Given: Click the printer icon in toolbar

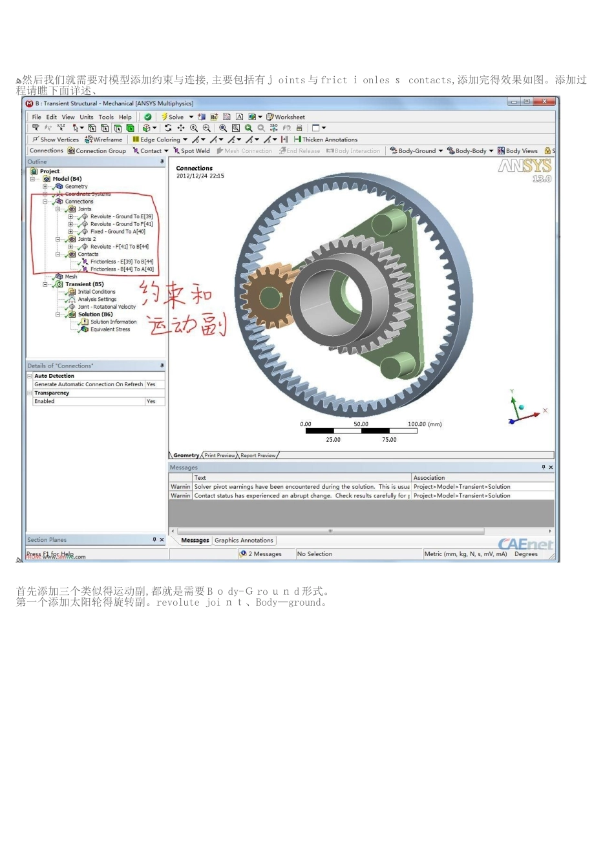Looking at the screenshot, I should tap(299, 128).
